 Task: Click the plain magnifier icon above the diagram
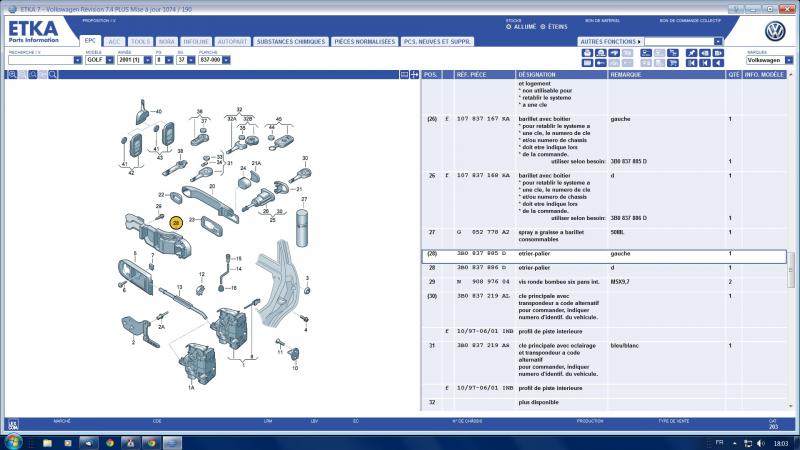pos(53,74)
